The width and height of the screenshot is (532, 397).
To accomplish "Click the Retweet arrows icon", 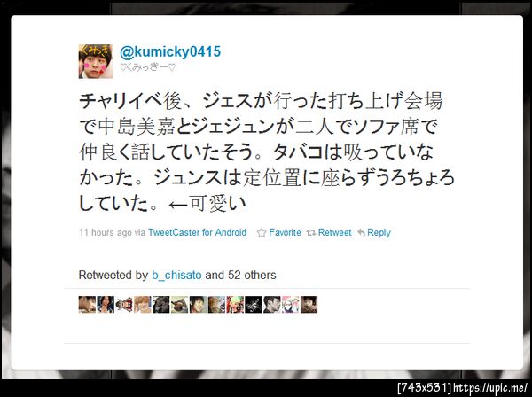I will [x=311, y=232].
